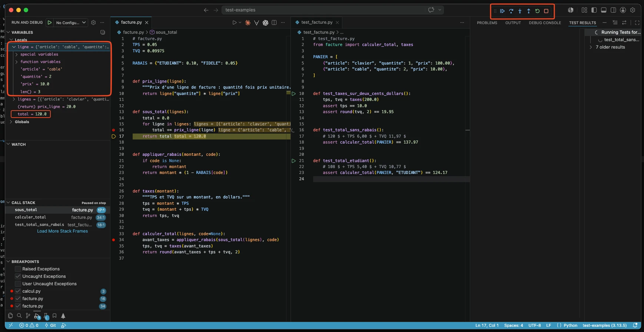Expand function variables under ligne
This screenshot has height=332, width=644.
point(17,62)
